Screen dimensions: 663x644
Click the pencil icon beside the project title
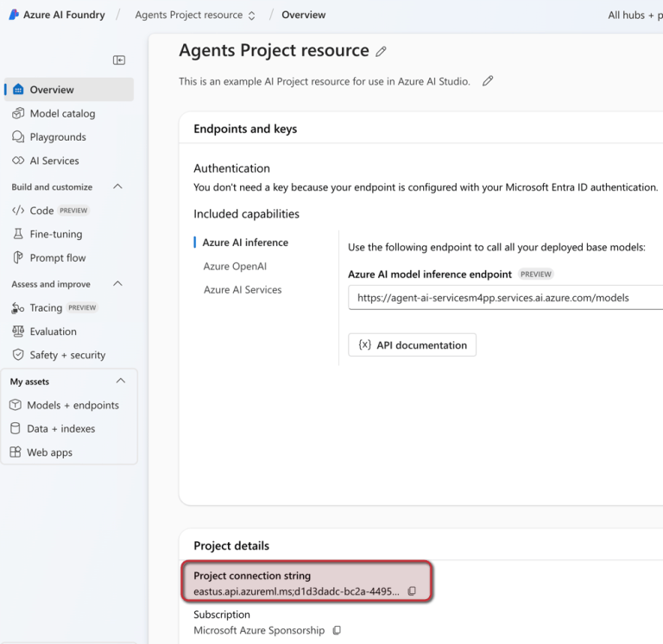tap(381, 52)
